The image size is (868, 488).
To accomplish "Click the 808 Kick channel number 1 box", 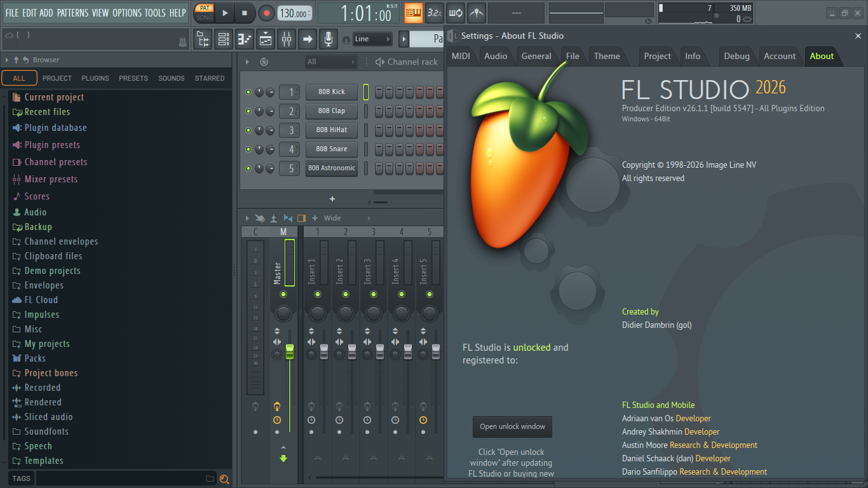I will [x=289, y=92].
